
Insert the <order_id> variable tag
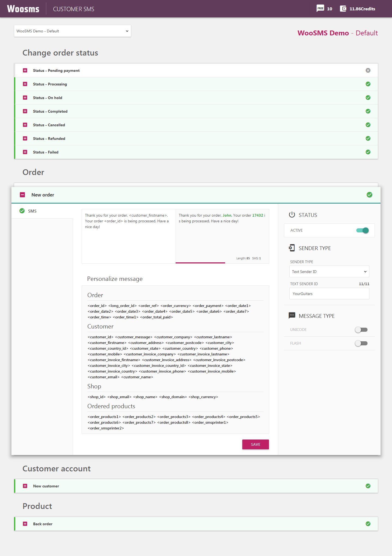click(x=97, y=306)
